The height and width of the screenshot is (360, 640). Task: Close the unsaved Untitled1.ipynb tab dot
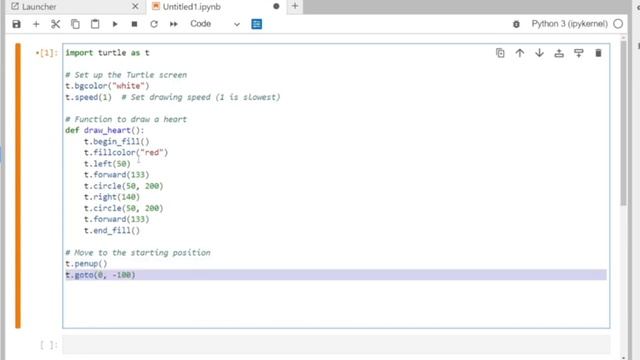pos(276,6)
